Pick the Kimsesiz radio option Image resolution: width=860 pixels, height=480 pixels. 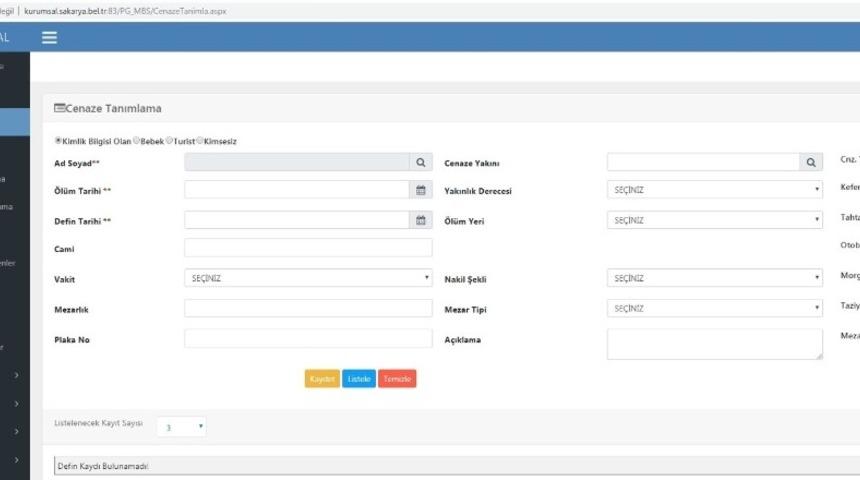tap(201, 141)
